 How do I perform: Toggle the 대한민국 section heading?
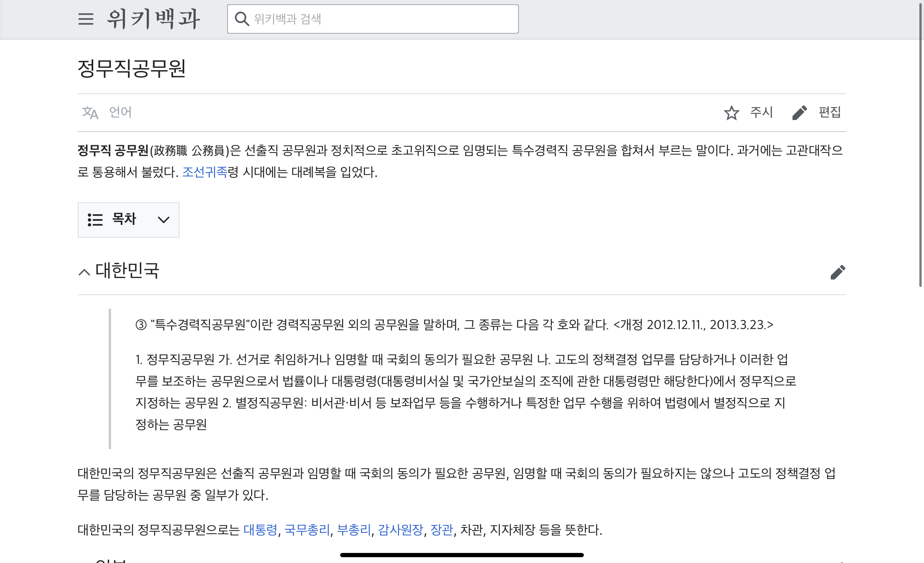[127, 271]
